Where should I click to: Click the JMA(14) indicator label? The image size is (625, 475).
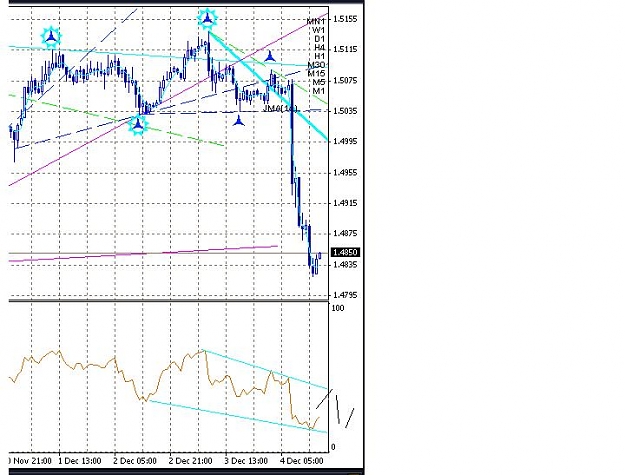click(280, 109)
